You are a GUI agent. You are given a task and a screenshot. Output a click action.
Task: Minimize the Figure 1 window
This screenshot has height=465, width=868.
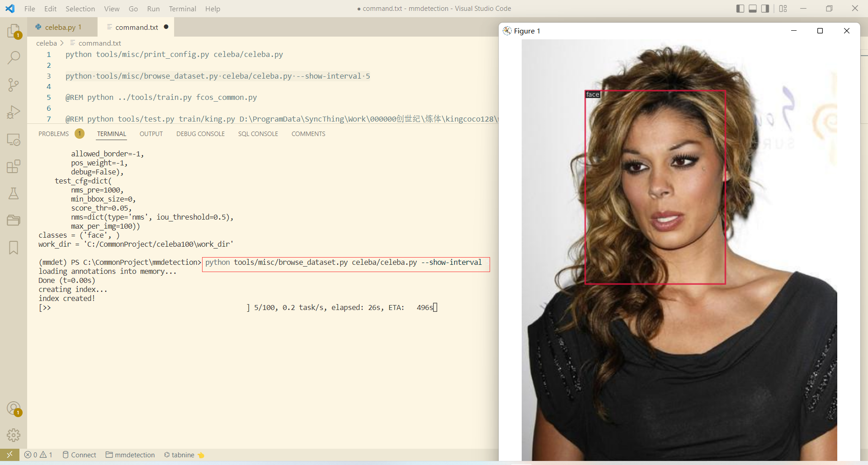coord(794,31)
